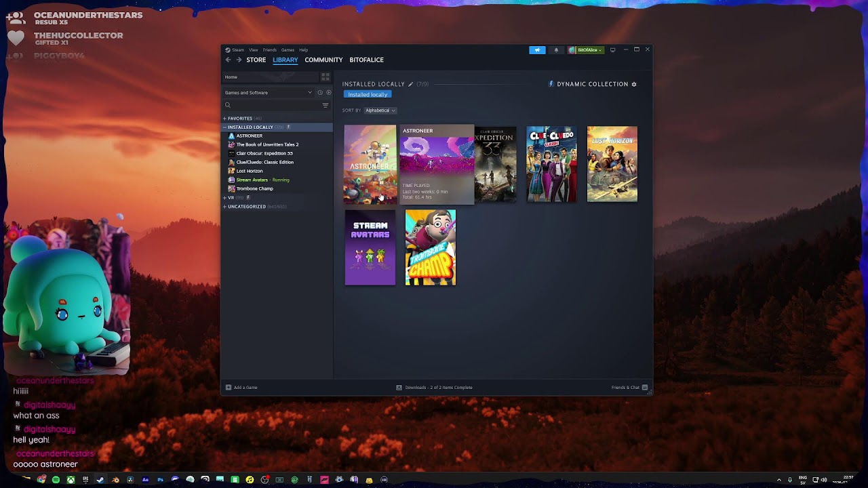The image size is (868, 488).
Task: Open the Lost Horizon game cover
Action: (x=612, y=164)
